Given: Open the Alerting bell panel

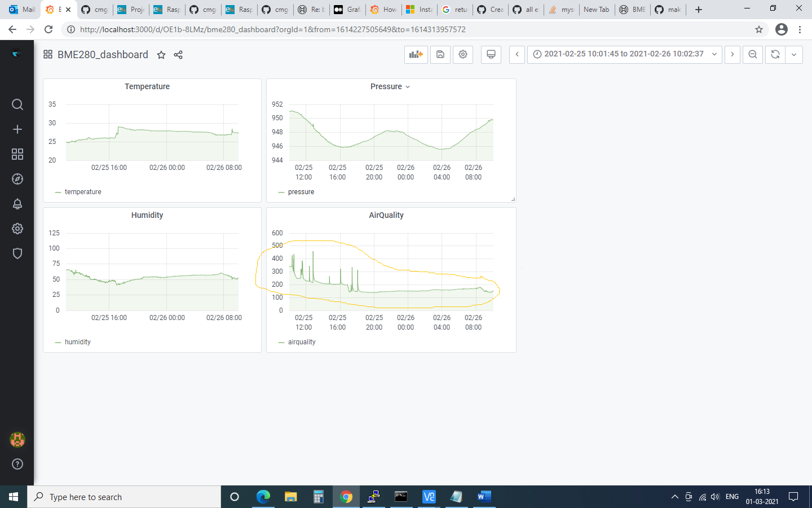Looking at the screenshot, I should [x=17, y=204].
